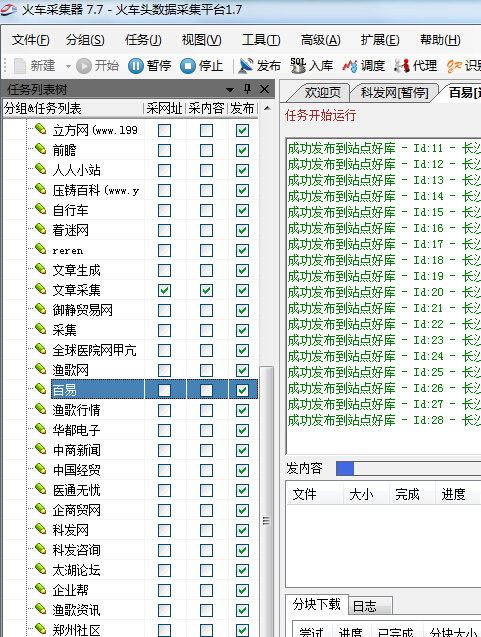Open the 代理 proxy toolbar icon

pyautogui.click(x=402, y=66)
